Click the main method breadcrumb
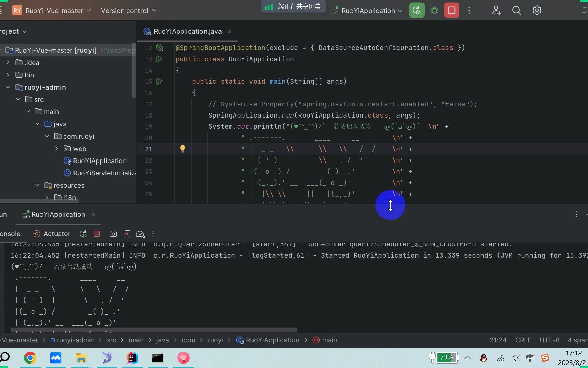Viewport: 588px width, 368px height. pyautogui.click(x=325, y=340)
